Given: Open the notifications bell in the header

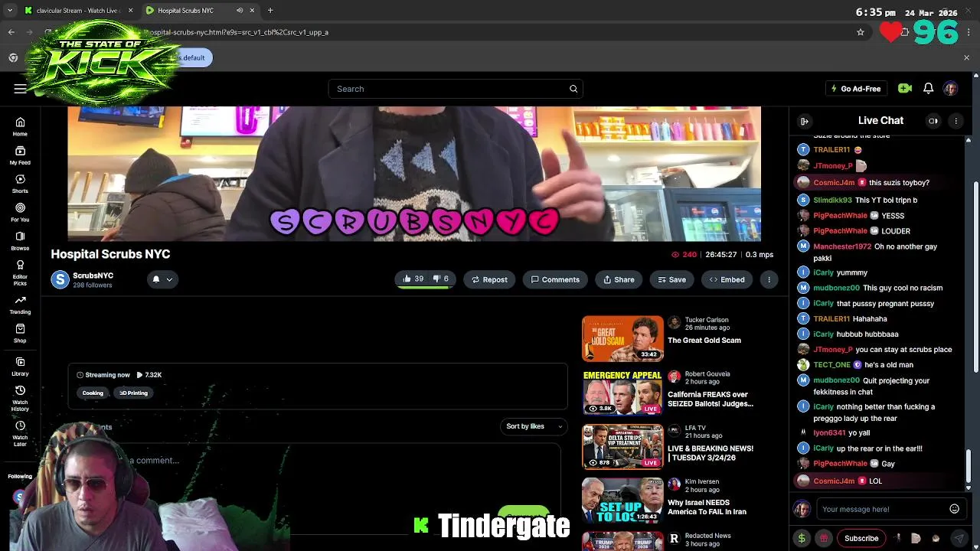Looking at the screenshot, I should pyautogui.click(x=928, y=89).
